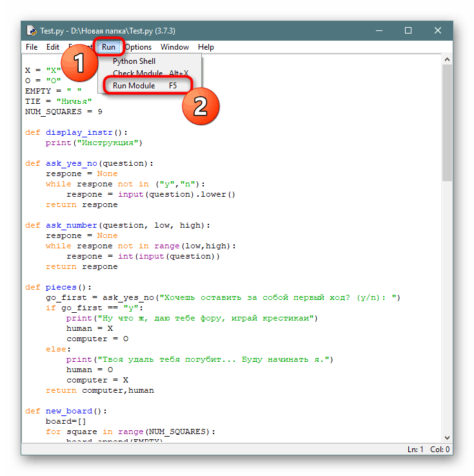Click the 'if go_first == "y":' line
This screenshot has height=476, width=474.
[94, 308]
